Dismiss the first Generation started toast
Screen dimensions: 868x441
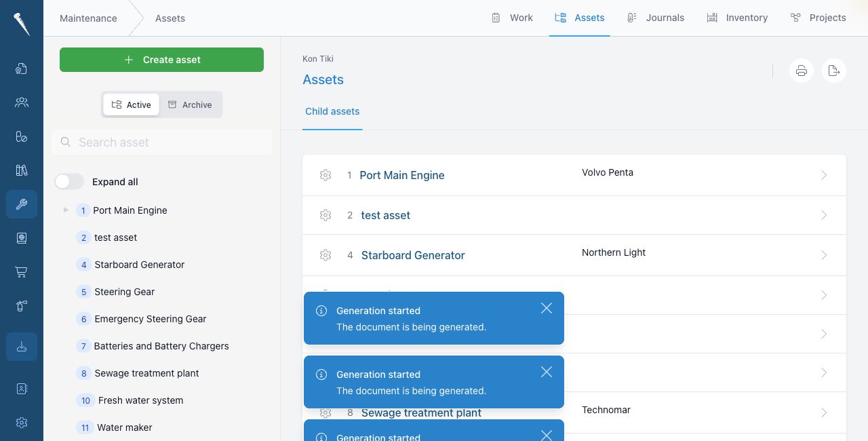click(x=547, y=308)
